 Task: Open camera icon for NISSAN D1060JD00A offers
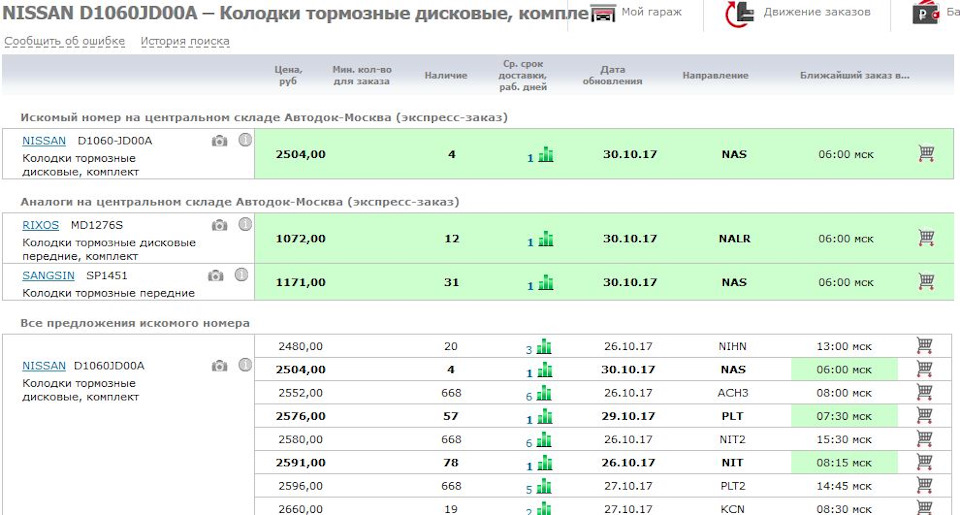coord(219,366)
